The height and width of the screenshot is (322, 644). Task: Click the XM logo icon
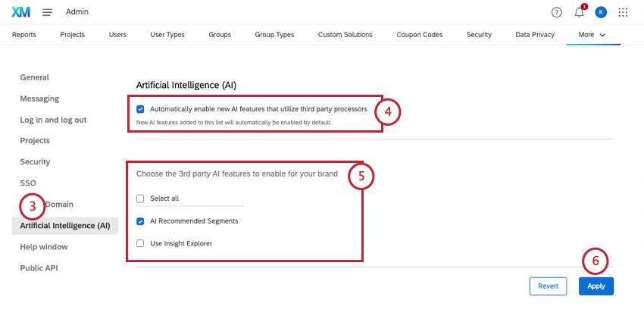tap(20, 12)
